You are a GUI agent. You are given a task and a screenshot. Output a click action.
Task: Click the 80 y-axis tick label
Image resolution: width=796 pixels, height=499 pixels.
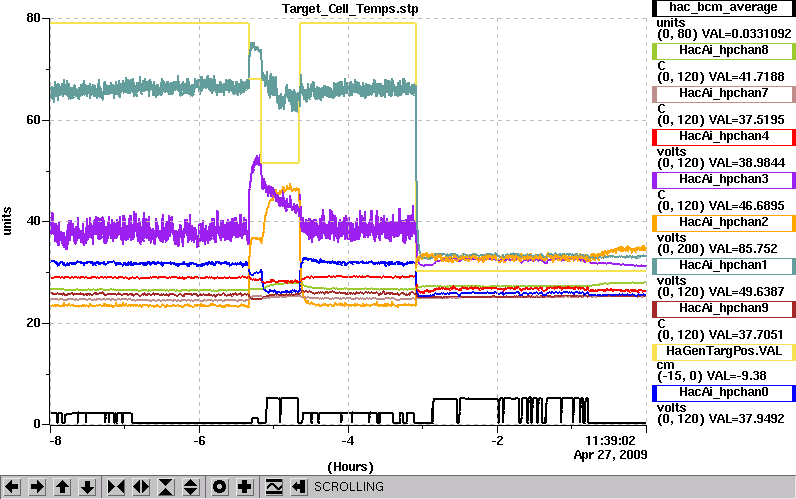33,18
